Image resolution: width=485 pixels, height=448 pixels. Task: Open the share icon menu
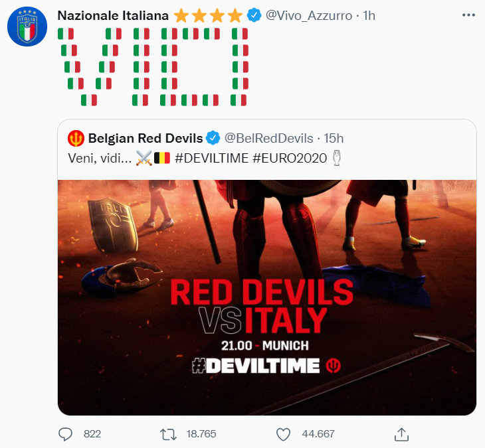pos(401,433)
